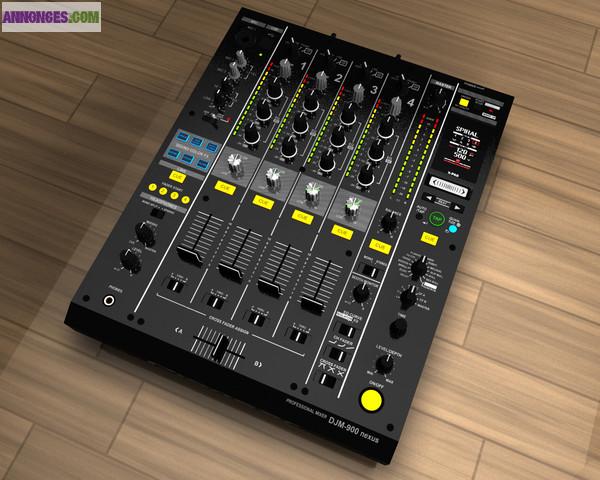The height and width of the screenshot is (480, 600).
Task: Click the channel 4 fader handle
Action: (312, 305)
